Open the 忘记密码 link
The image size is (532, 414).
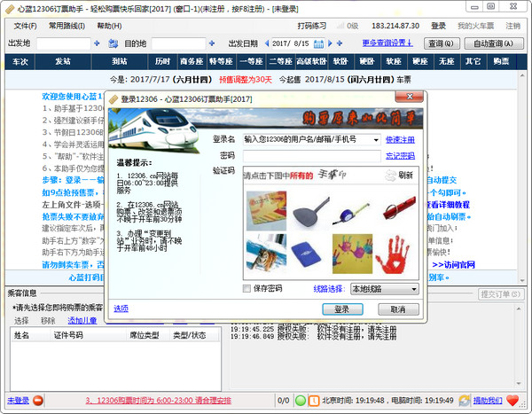400,156
